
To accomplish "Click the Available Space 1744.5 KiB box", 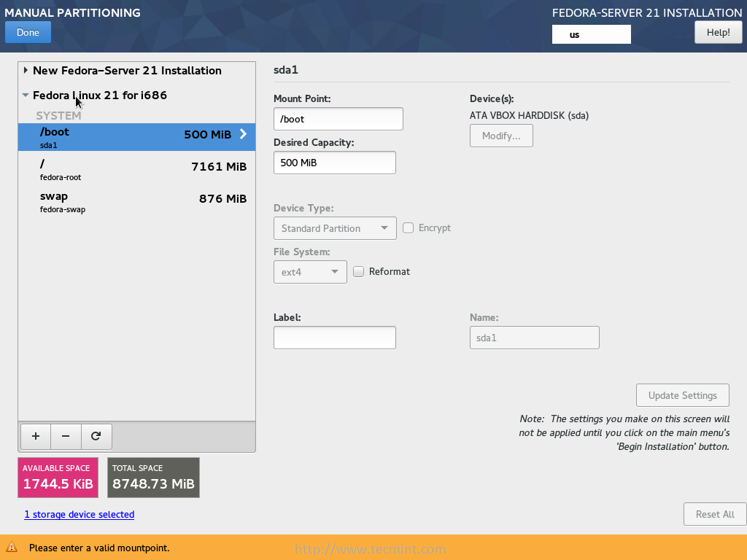I will point(58,478).
